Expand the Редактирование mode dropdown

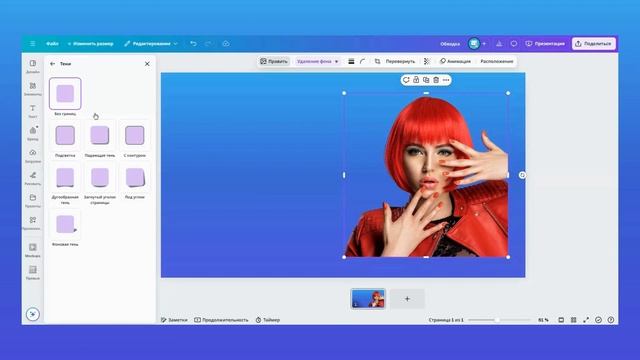(151, 44)
